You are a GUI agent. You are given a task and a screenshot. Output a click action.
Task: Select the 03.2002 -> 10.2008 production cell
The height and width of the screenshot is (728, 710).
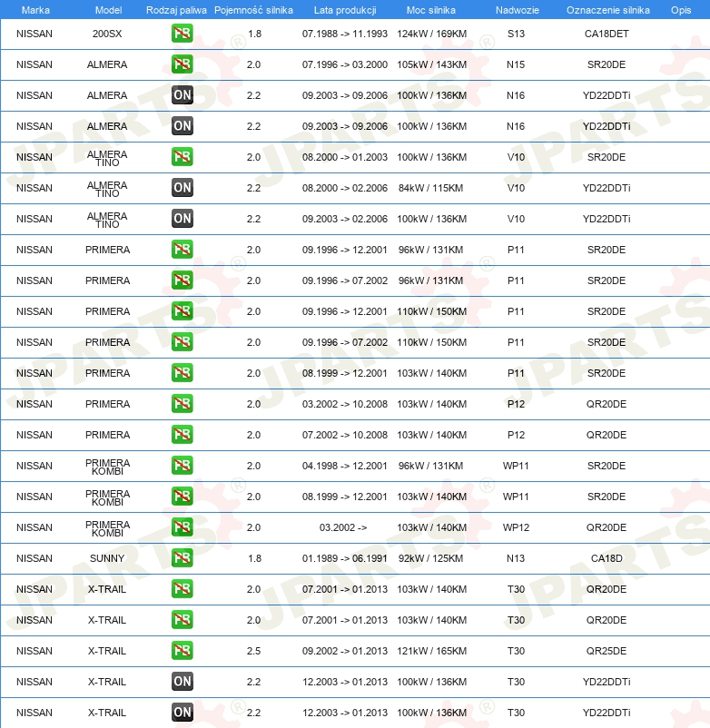pyautogui.click(x=344, y=404)
